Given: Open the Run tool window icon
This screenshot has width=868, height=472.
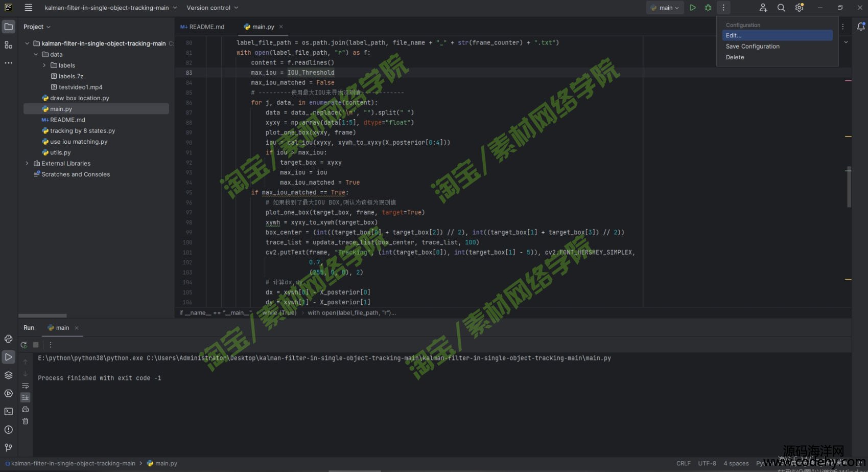Looking at the screenshot, I should pos(9,357).
